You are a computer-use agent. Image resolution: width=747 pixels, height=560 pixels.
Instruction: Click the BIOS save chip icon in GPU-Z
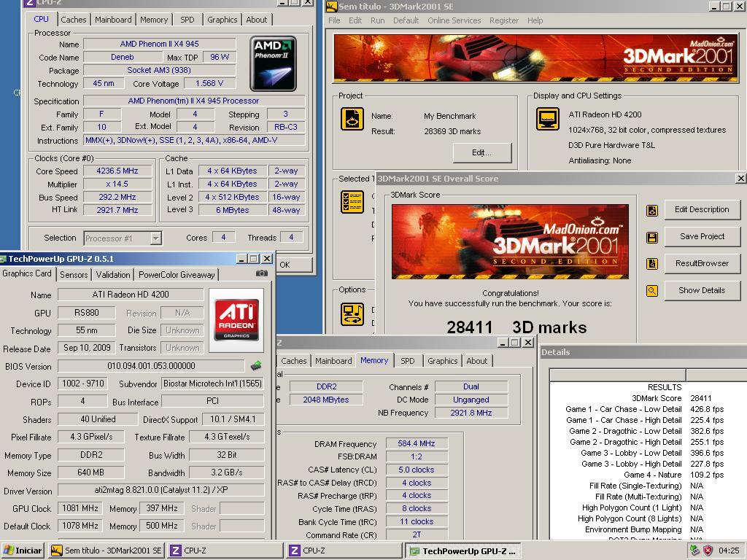[x=256, y=366]
